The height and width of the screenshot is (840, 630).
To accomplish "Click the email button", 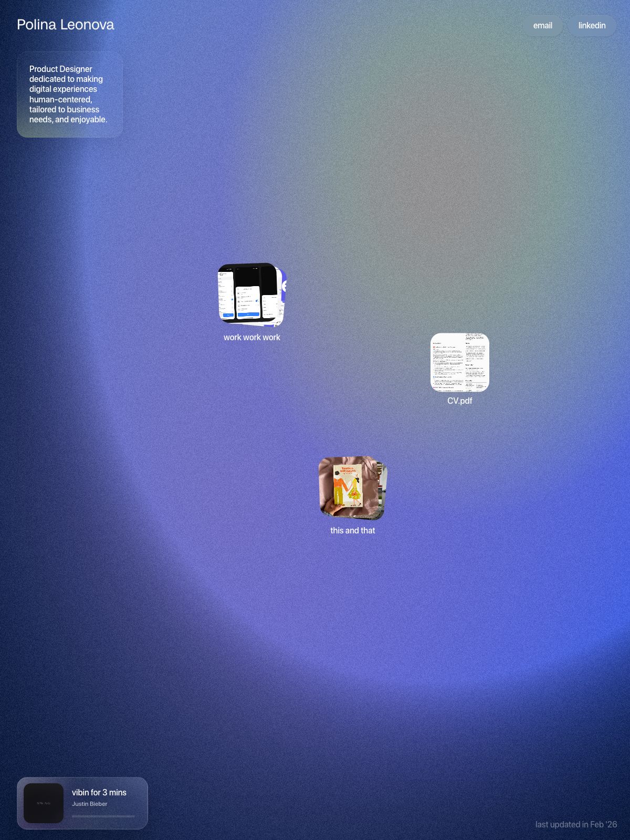I will coord(542,26).
